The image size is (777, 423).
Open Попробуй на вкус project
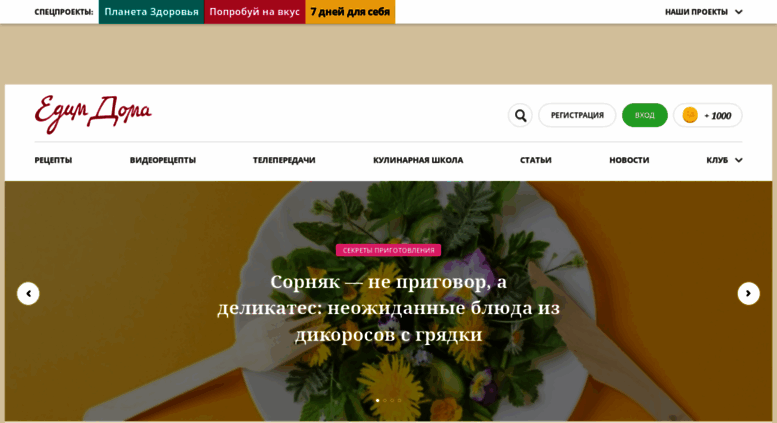pyautogui.click(x=255, y=12)
